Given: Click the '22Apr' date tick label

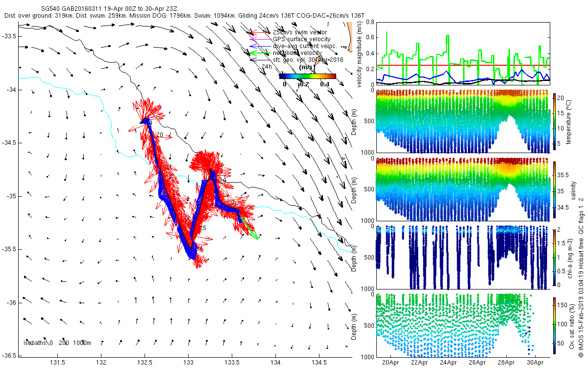Looking at the screenshot, I should pos(420,363).
